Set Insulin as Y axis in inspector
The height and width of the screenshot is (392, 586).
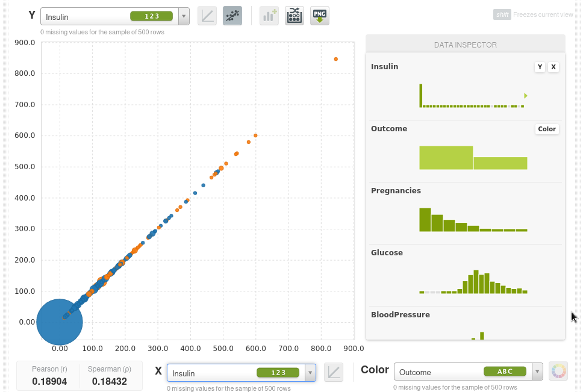pyautogui.click(x=540, y=67)
